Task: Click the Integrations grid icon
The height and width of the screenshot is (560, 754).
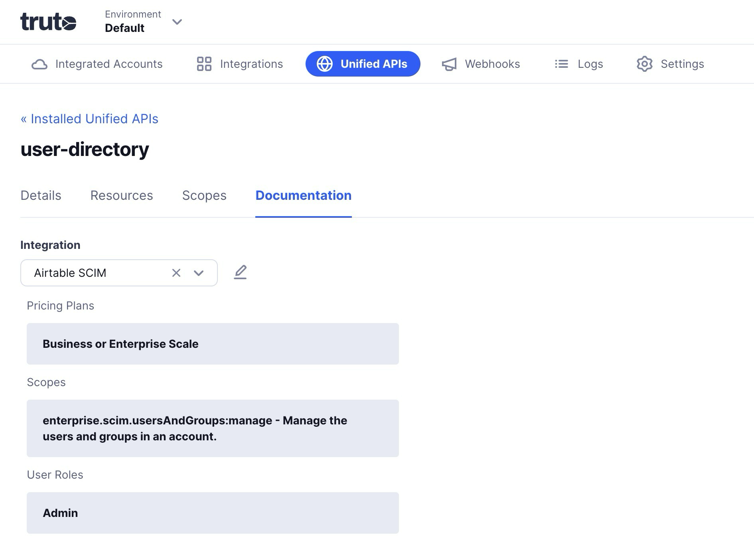Action: tap(204, 64)
